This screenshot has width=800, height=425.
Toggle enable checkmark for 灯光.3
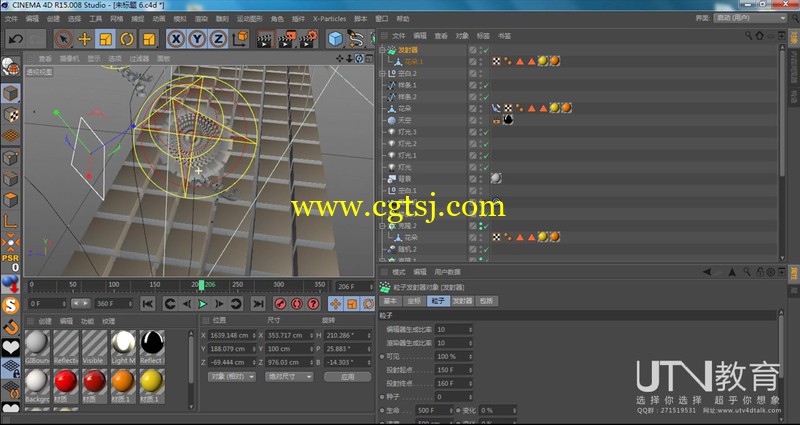pos(486,132)
